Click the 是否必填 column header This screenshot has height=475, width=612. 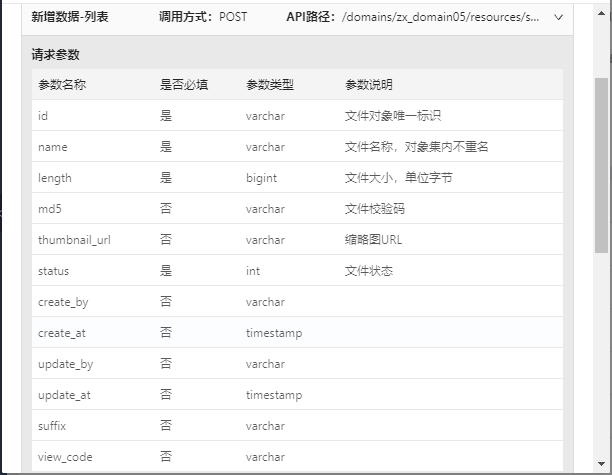point(184,85)
